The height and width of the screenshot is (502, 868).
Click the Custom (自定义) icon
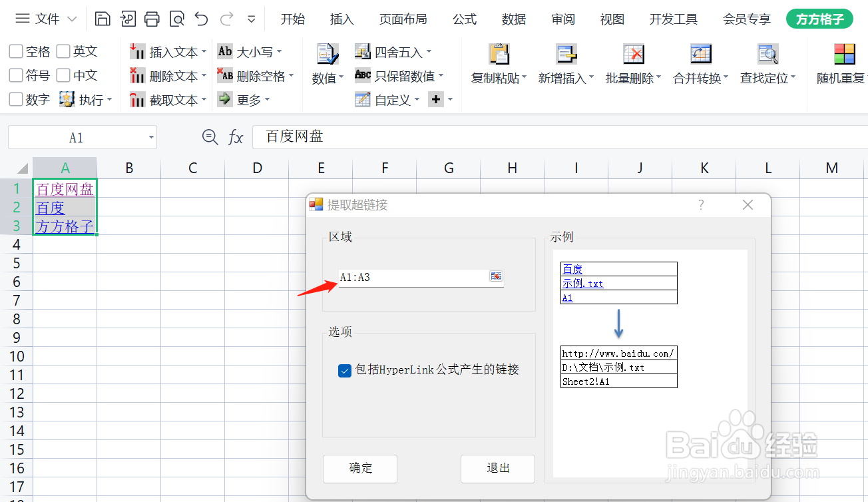[x=362, y=100]
